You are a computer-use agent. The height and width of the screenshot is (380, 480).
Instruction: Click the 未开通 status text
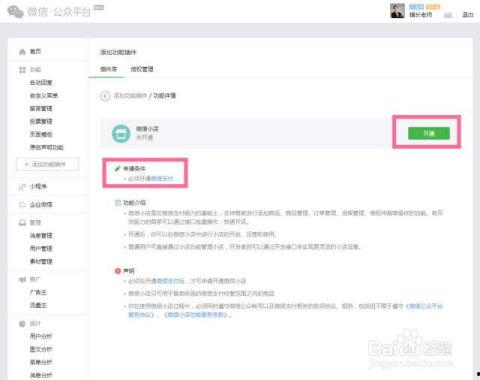[144, 138]
